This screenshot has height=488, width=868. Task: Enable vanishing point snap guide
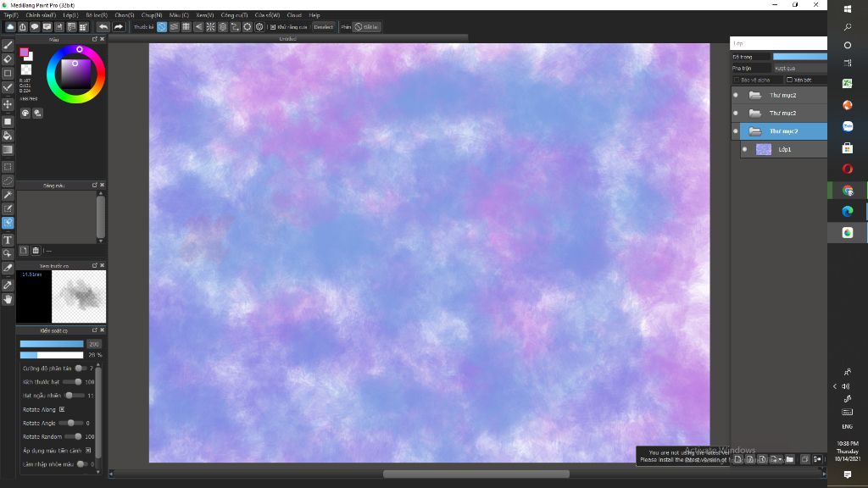198,26
